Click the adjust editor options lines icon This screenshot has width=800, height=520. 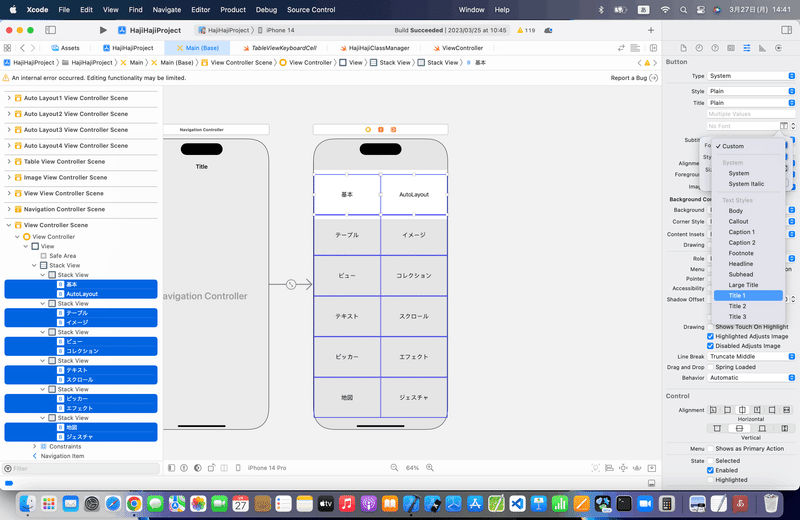(x=635, y=48)
